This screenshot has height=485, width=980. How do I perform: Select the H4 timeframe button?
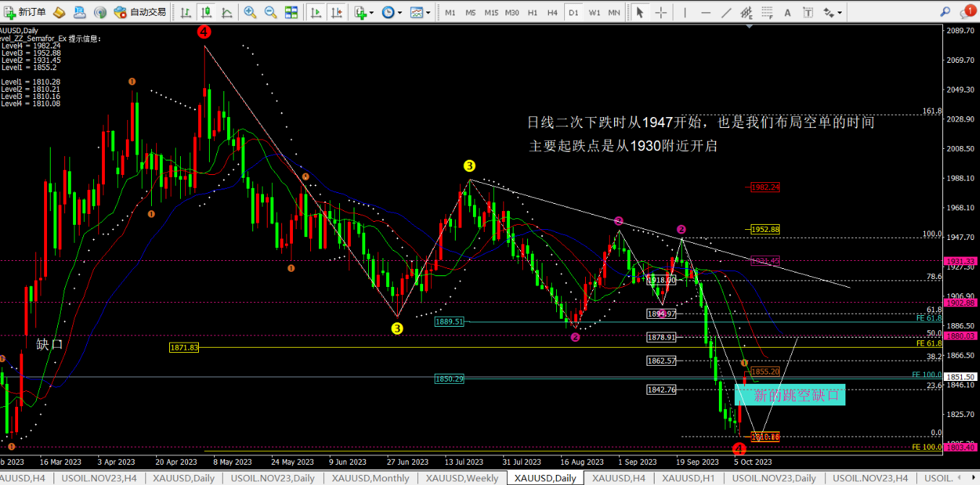(x=553, y=12)
